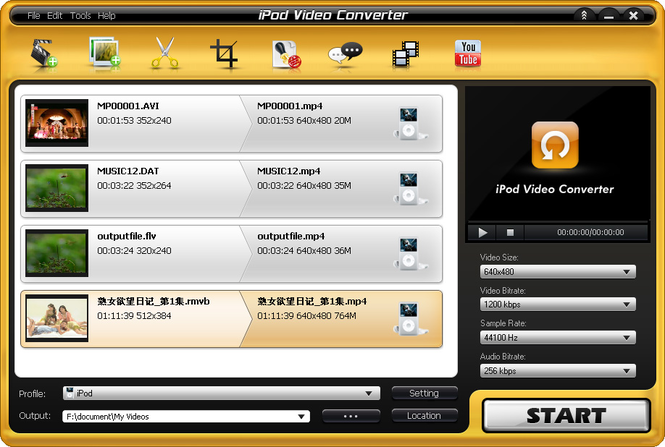Play the preview video
The width and height of the screenshot is (665, 447).
pos(483,232)
